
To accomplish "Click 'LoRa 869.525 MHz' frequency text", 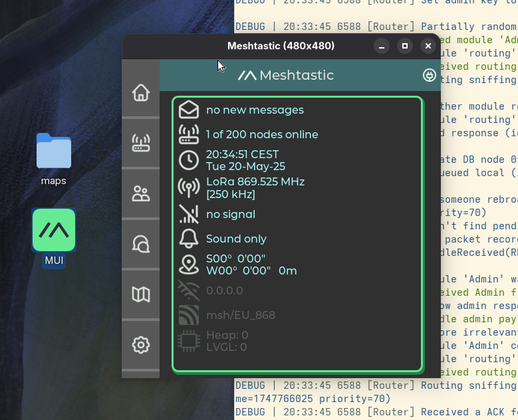I will 255,181.
